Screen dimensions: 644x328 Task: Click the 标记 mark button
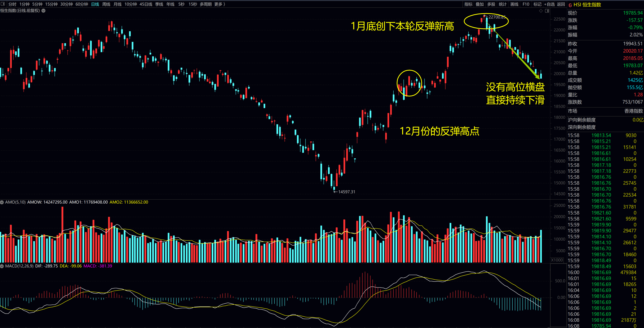pyautogui.click(x=537, y=4)
